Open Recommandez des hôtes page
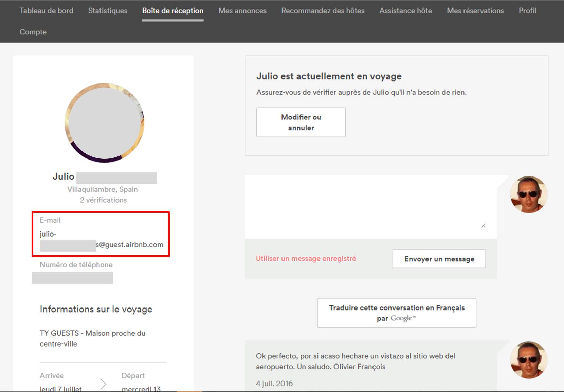 [323, 11]
